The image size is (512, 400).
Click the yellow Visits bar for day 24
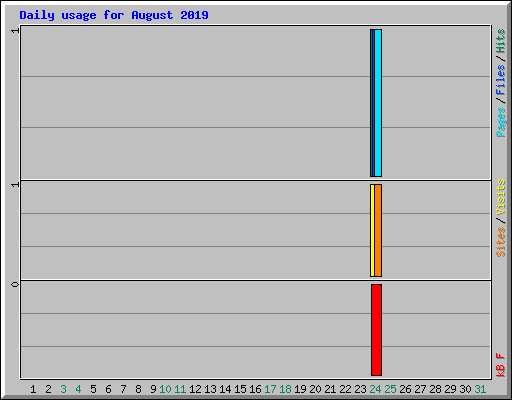coord(372,230)
